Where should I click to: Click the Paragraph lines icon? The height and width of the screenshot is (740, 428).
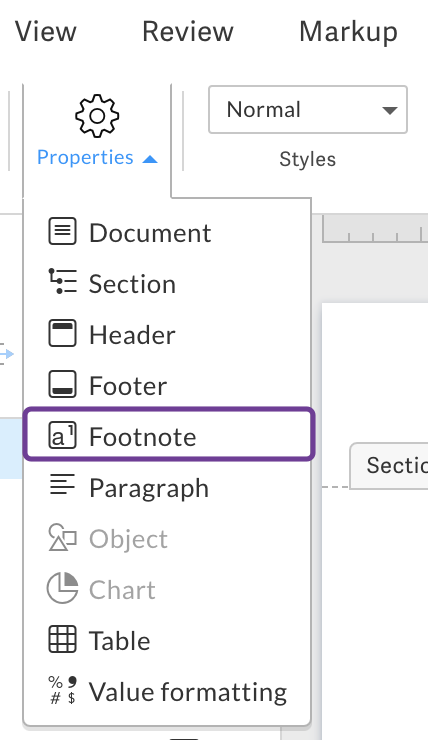[x=62, y=485]
